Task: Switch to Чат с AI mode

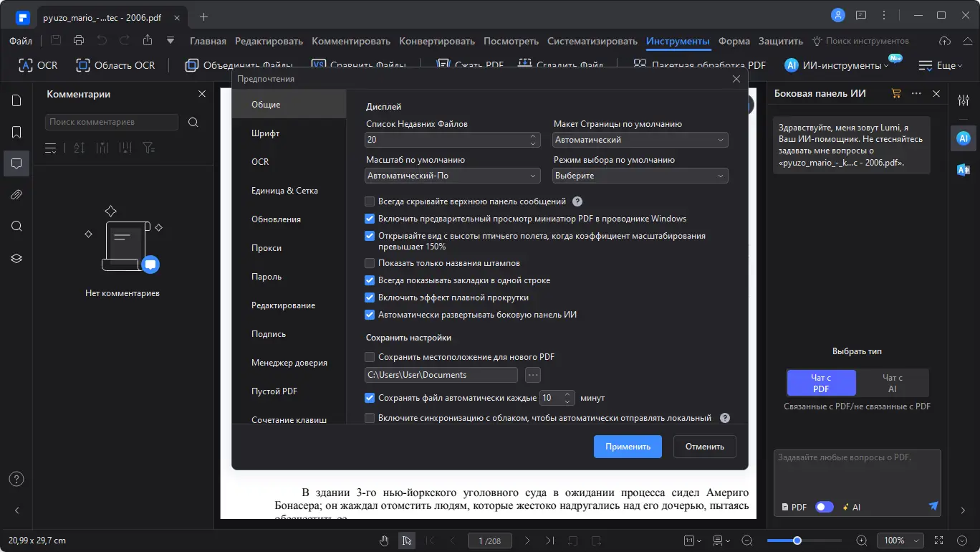Action: 891,382
